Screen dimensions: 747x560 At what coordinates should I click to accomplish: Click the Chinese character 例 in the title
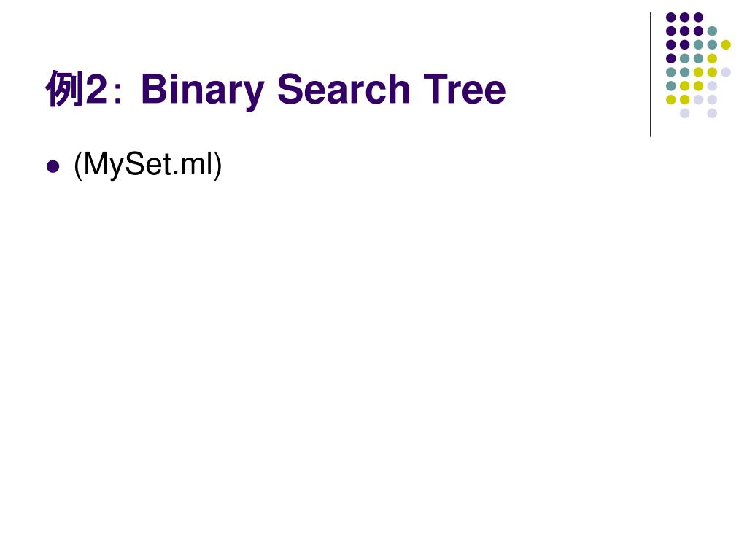[x=65, y=89]
